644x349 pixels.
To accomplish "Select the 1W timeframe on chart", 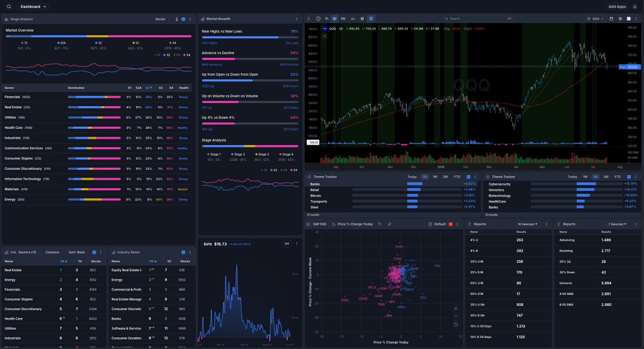I will (343, 18).
